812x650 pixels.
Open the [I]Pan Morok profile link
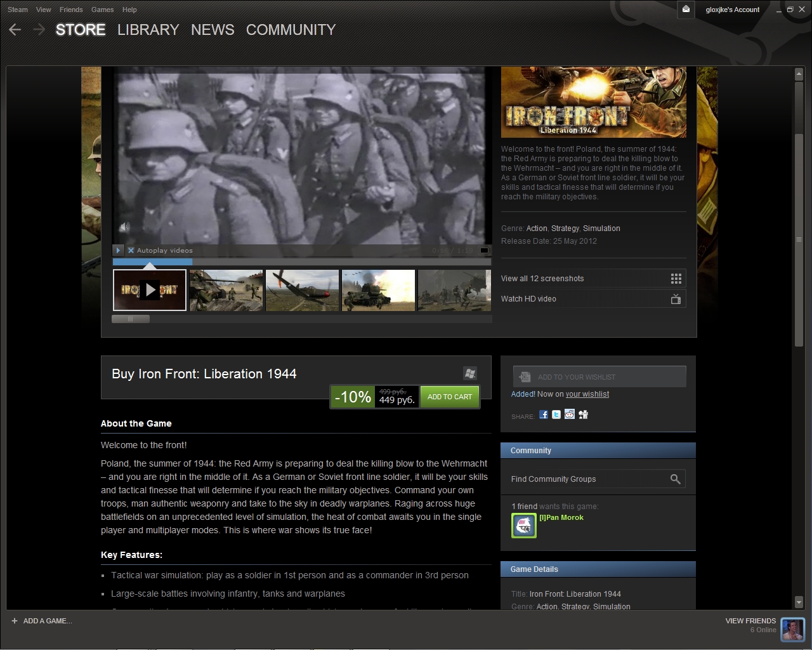click(561, 517)
